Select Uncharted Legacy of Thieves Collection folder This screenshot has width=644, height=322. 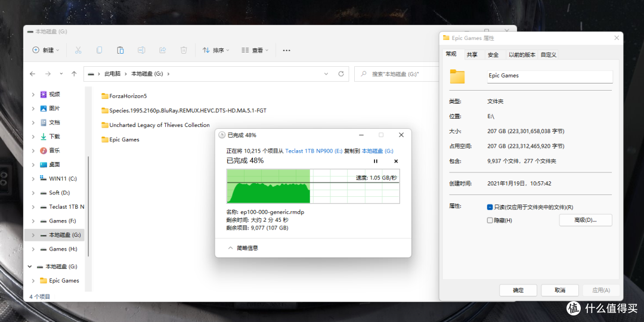click(156, 125)
